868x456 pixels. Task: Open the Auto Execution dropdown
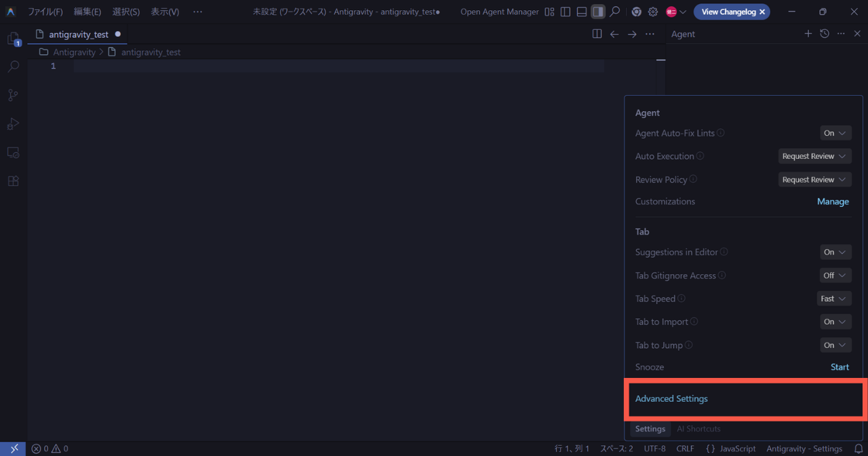click(814, 156)
